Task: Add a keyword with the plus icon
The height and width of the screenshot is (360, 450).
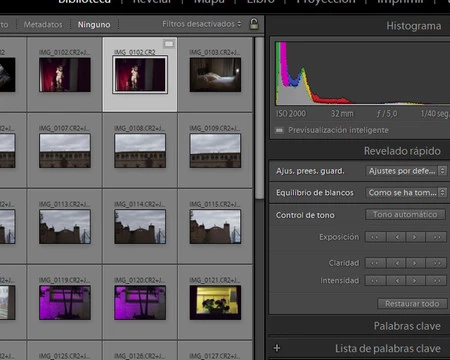Action: pyautogui.click(x=277, y=348)
